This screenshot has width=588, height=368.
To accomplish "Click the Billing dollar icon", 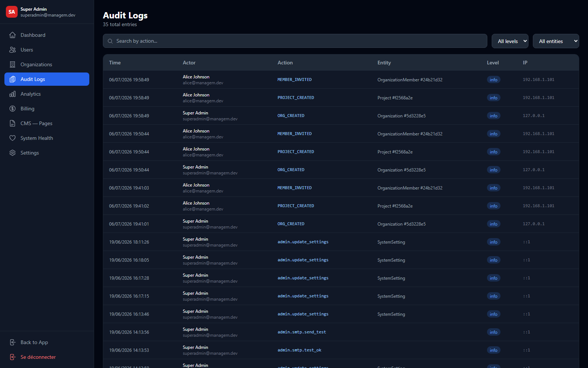I will pos(12,109).
